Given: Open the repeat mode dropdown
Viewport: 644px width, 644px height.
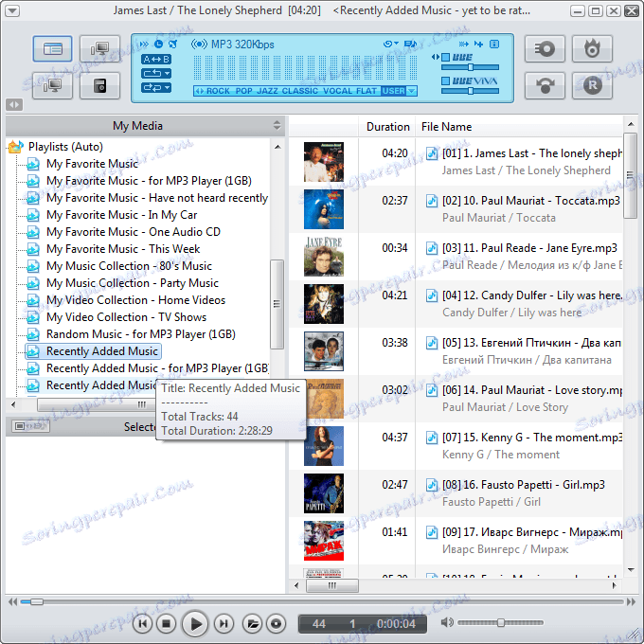Looking at the screenshot, I should tap(156, 74).
